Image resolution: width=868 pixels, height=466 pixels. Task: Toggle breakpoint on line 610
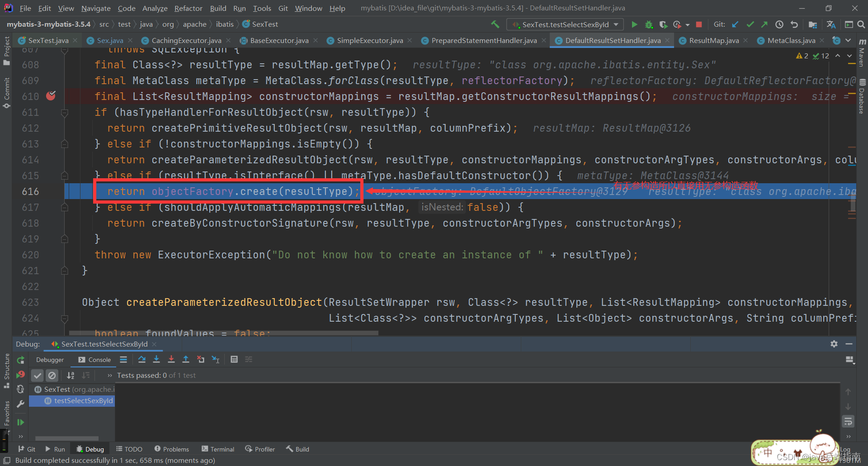pyautogui.click(x=51, y=96)
